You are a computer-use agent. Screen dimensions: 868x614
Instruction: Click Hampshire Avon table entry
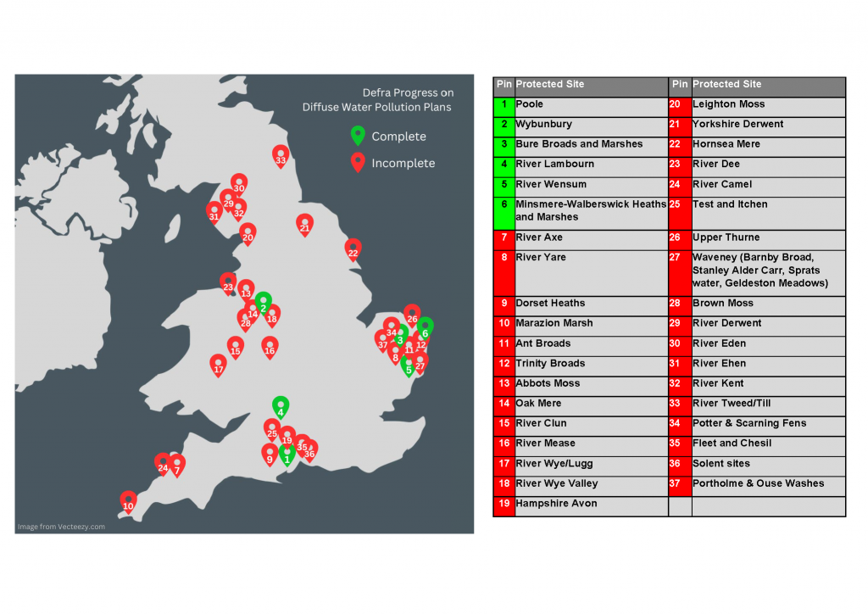click(x=556, y=504)
